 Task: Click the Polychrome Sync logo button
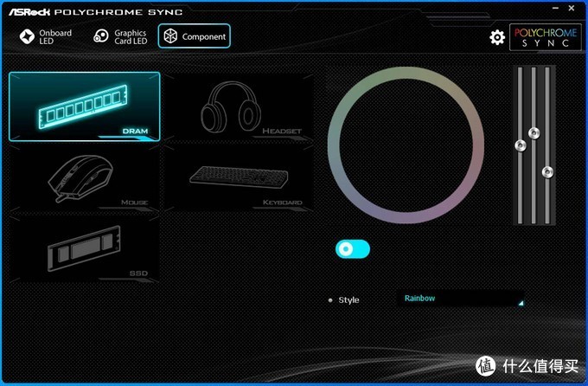point(546,37)
